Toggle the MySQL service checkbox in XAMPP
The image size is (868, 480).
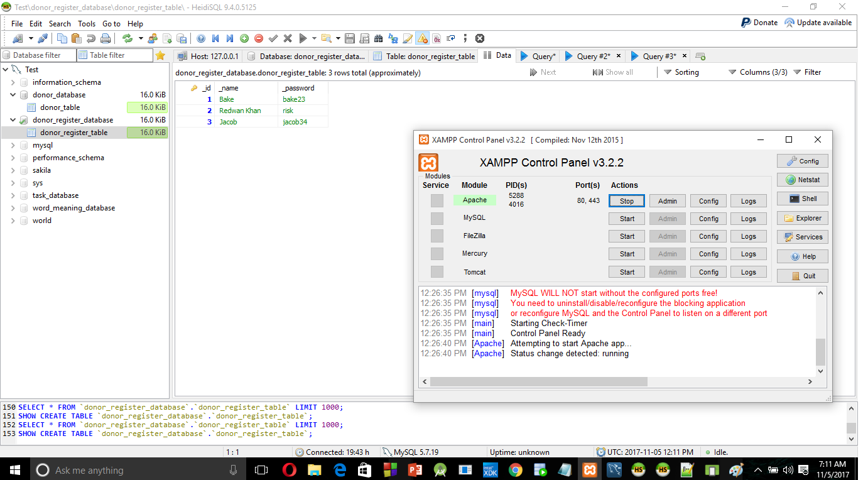(x=437, y=218)
